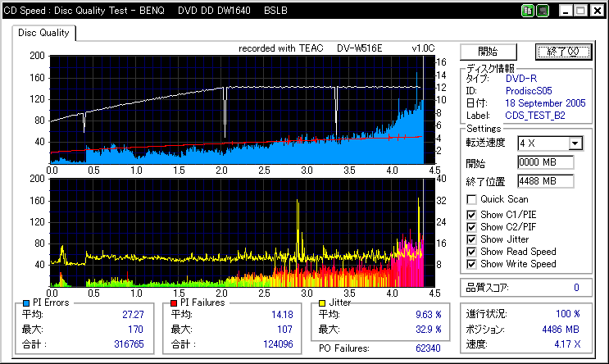Screen dimensions: 609x364
Task: Click the yellow Jitter color swatch
Action: 322,303
